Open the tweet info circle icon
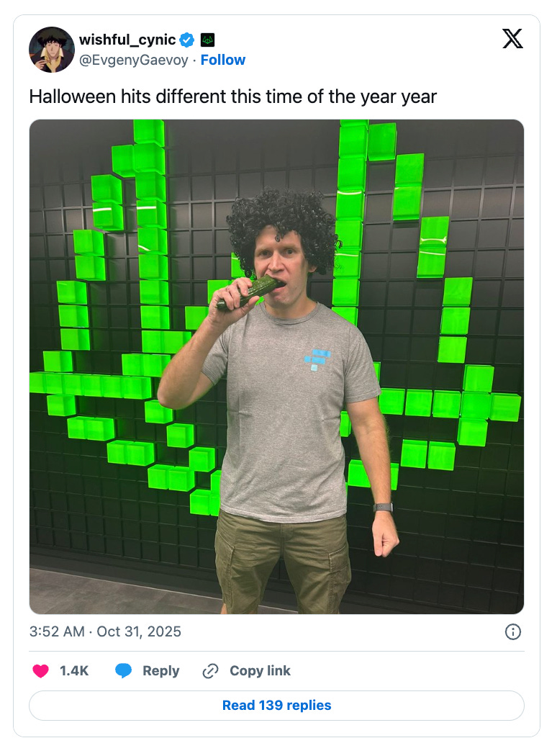 coord(512,631)
